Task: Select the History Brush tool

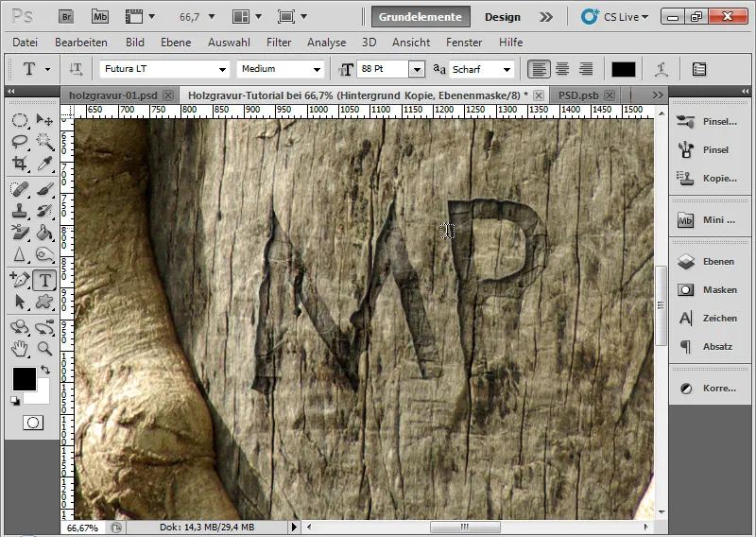Action: coord(44,211)
